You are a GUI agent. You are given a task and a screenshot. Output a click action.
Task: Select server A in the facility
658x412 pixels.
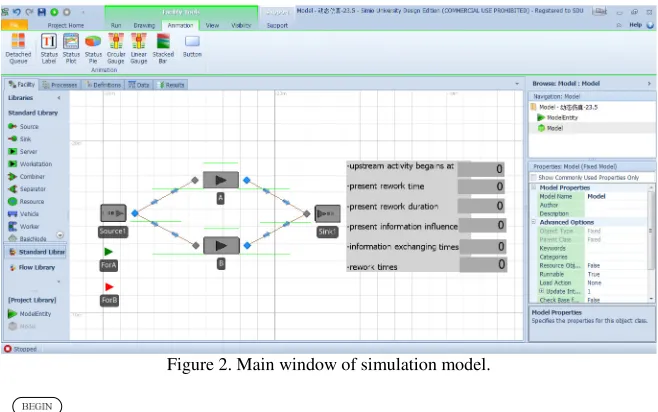(x=221, y=180)
